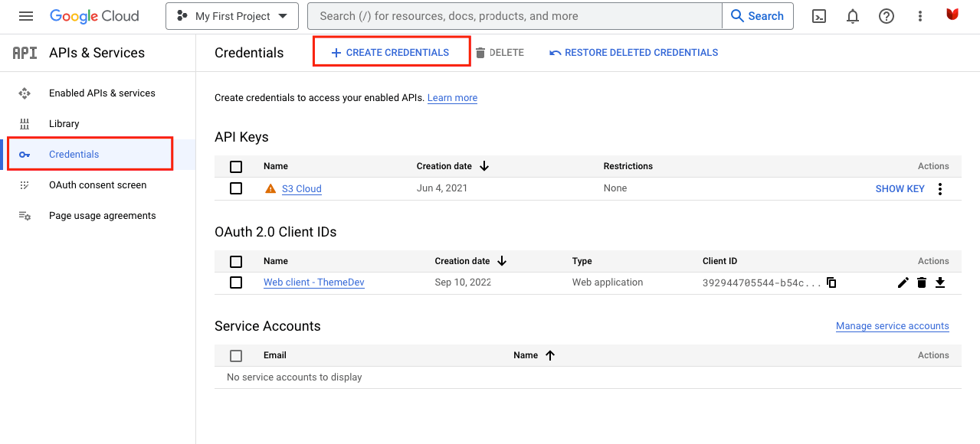Edit the Web client - ThemeDev OAuth client
The height and width of the screenshot is (444, 980).
pos(903,282)
